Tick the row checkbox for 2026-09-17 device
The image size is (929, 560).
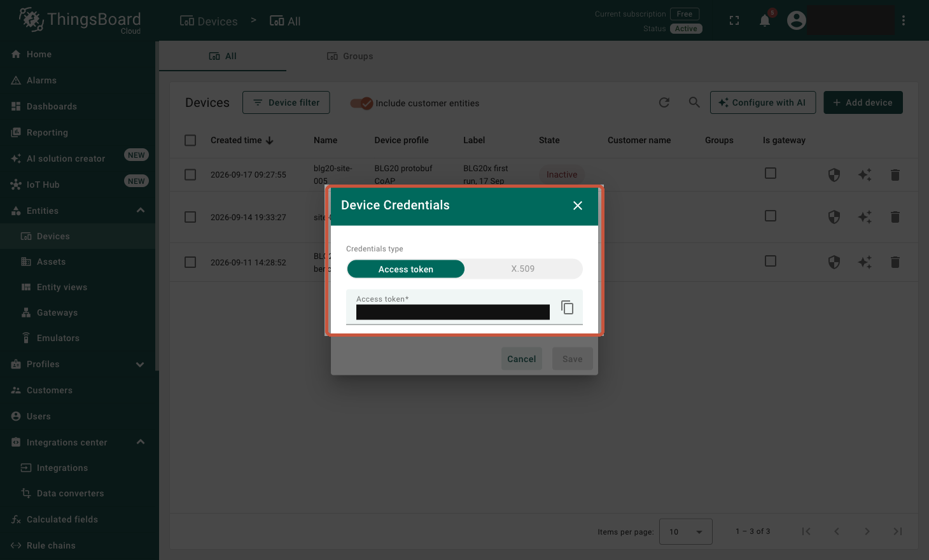coord(190,174)
